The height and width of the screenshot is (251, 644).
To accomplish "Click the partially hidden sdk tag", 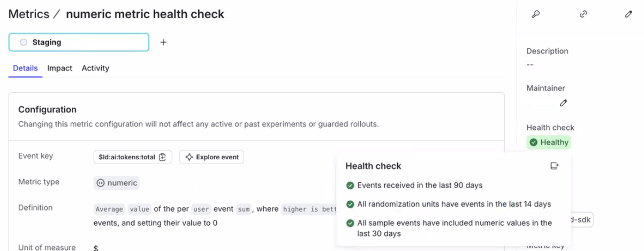I will pyautogui.click(x=581, y=220).
